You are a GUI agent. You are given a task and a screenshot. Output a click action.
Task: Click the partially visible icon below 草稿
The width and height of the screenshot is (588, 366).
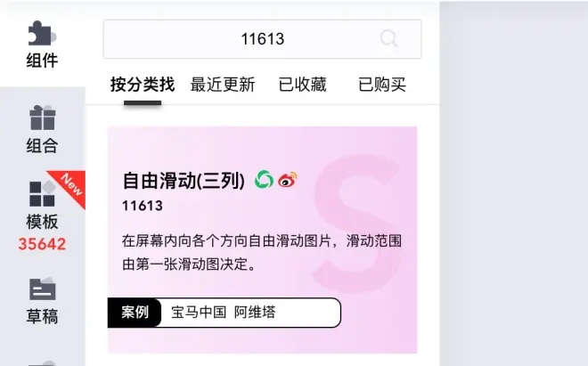pos(43,363)
